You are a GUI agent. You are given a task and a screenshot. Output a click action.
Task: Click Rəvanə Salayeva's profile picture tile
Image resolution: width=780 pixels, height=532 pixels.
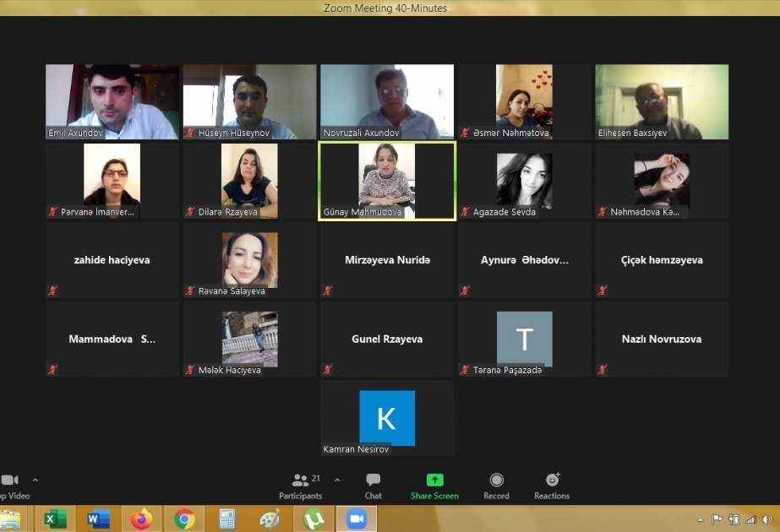(x=250, y=260)
